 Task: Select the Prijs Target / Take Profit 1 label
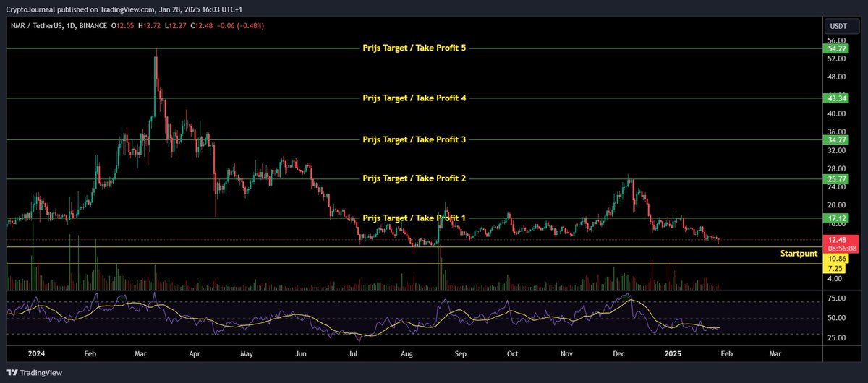point(414,218)
